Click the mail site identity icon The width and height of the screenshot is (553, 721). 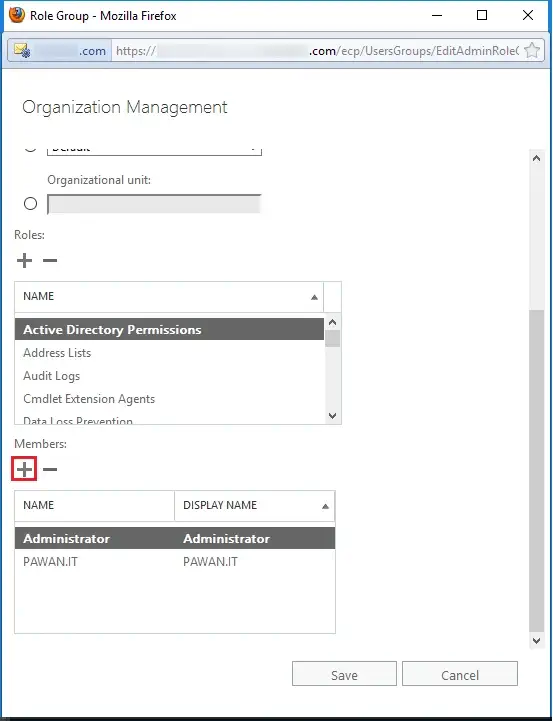click(22, 51)
